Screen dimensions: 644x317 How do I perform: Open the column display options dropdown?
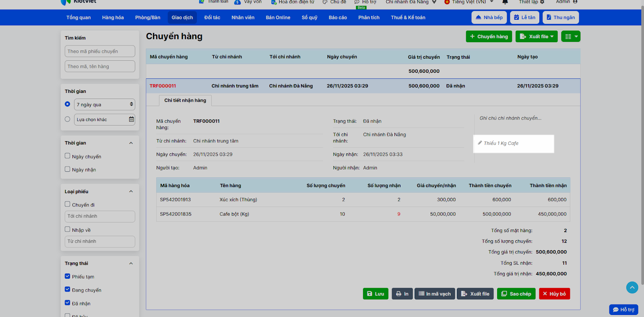tap(571, 37)
